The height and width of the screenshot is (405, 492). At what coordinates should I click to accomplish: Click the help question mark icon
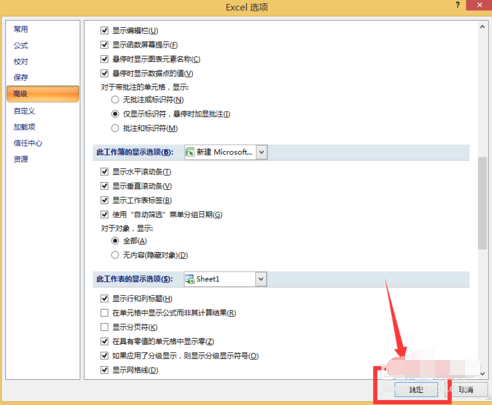click(458, 5)
